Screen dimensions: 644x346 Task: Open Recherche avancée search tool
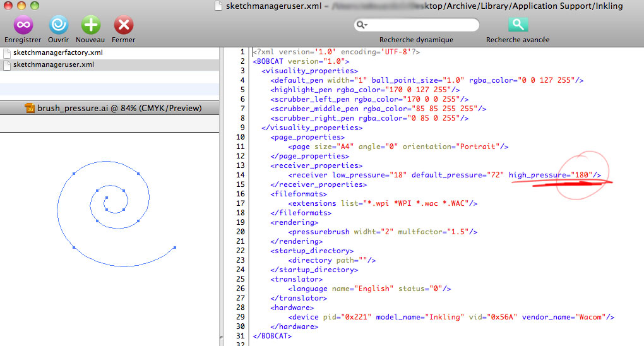click(517, 25)
